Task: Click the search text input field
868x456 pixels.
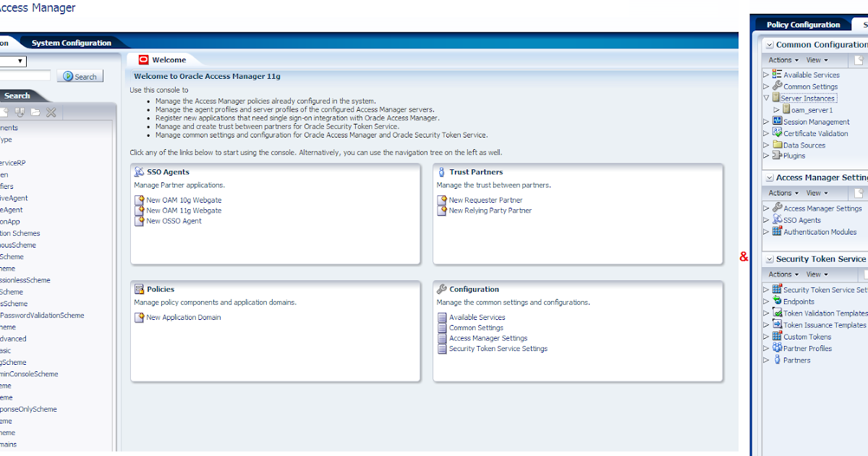Action: point(25,75)
